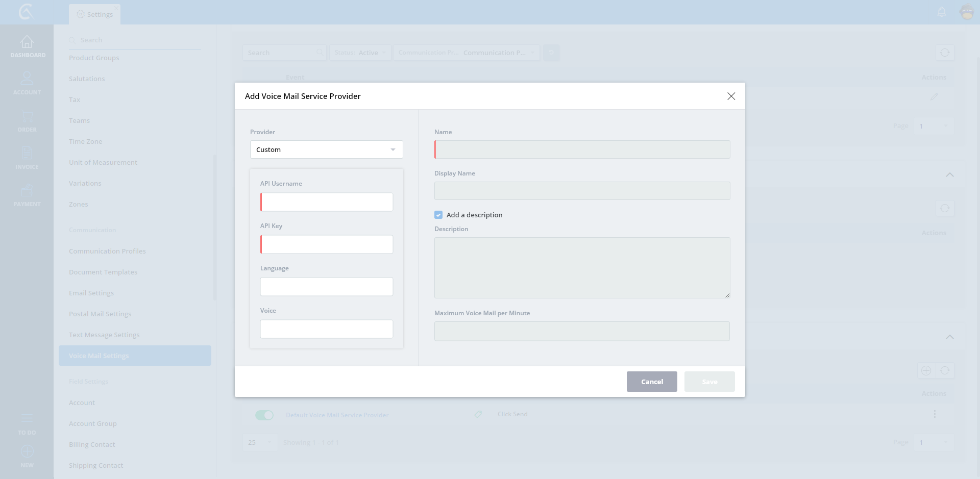The width and height of the screenshot is (980, 479).
Task: Select the Settings tab
Action: click(x=95, y=14)
